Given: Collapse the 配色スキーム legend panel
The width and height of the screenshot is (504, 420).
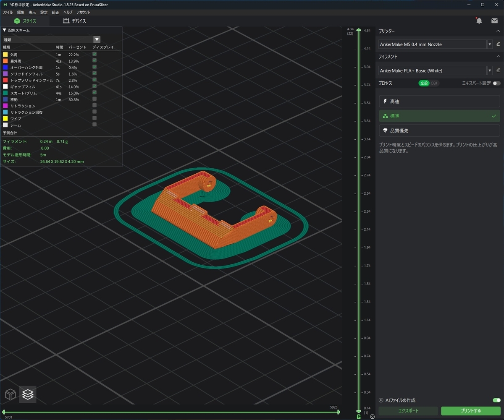Looking at the screenshot, I should click(x=5, y=30).
